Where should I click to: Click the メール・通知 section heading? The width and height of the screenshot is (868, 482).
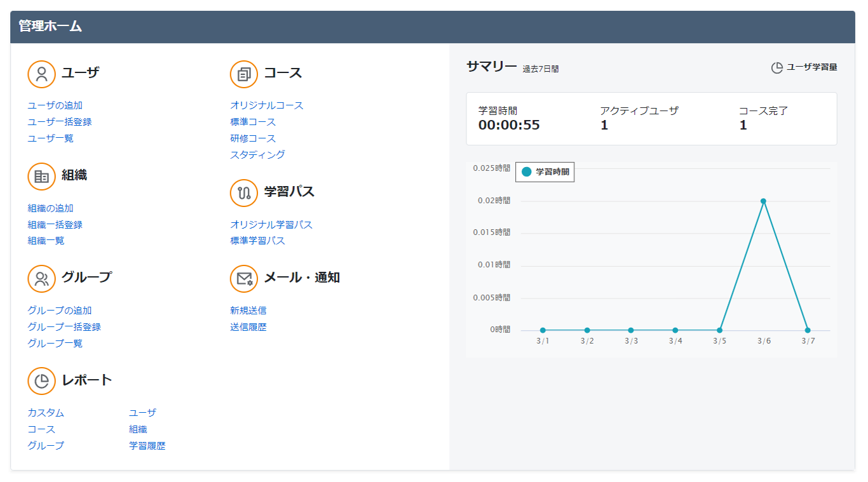coord(302,278)
